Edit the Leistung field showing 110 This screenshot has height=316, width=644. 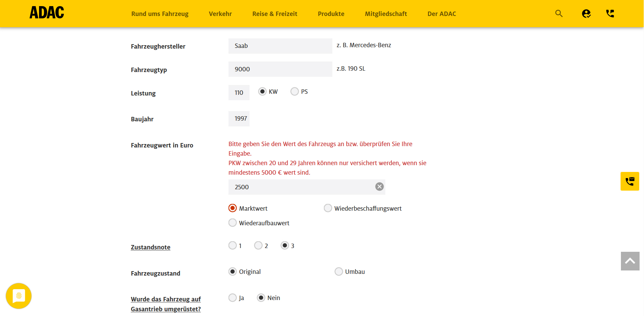coord(239,92)
